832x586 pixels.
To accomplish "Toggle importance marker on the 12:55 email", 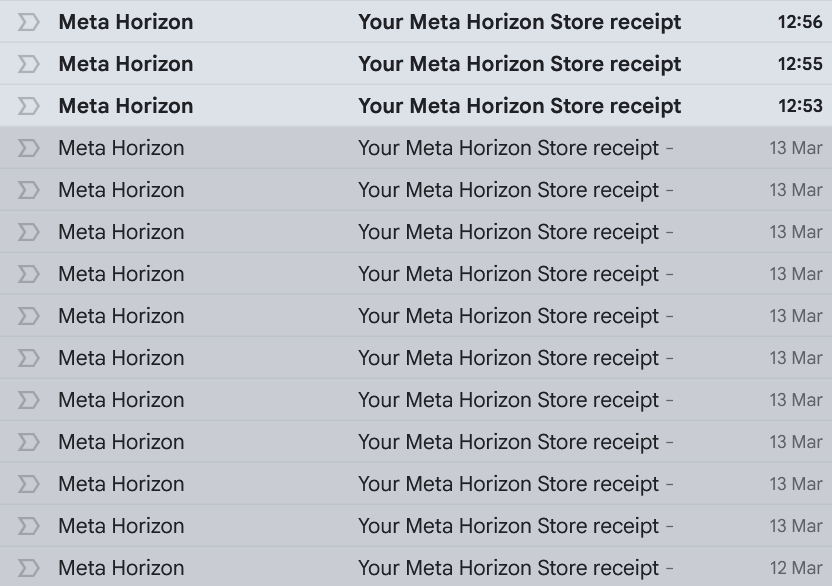I will point(29,64).
